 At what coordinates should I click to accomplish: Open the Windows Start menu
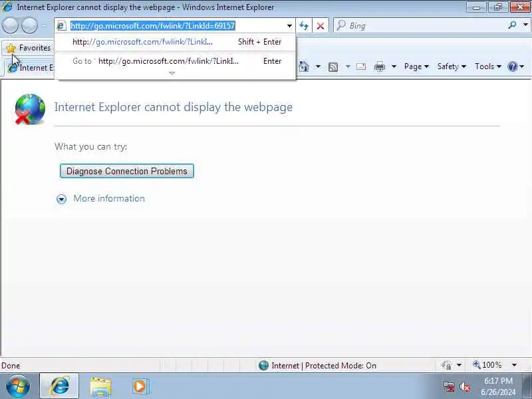[18, 386]
